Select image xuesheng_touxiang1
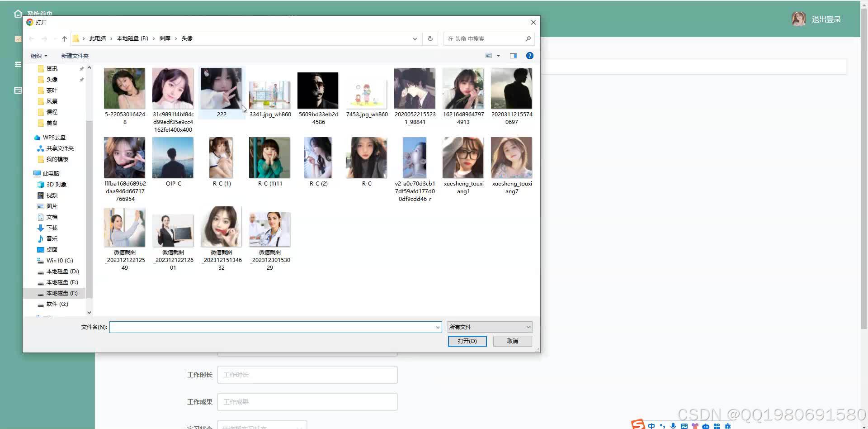The image size is (868, 429). pos(463,166)
